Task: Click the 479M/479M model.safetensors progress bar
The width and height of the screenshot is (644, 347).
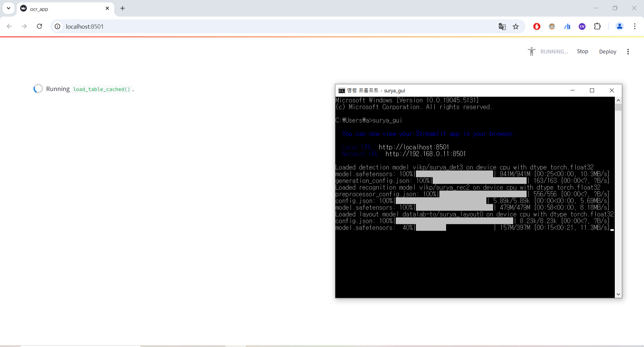Action: coord(455,208)
